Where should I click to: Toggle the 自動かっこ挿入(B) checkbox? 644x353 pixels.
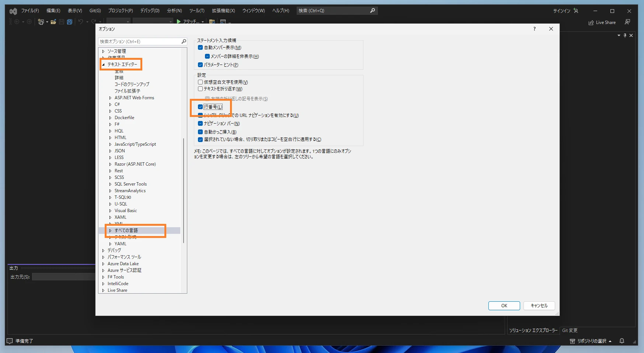(x=201, y=132)
